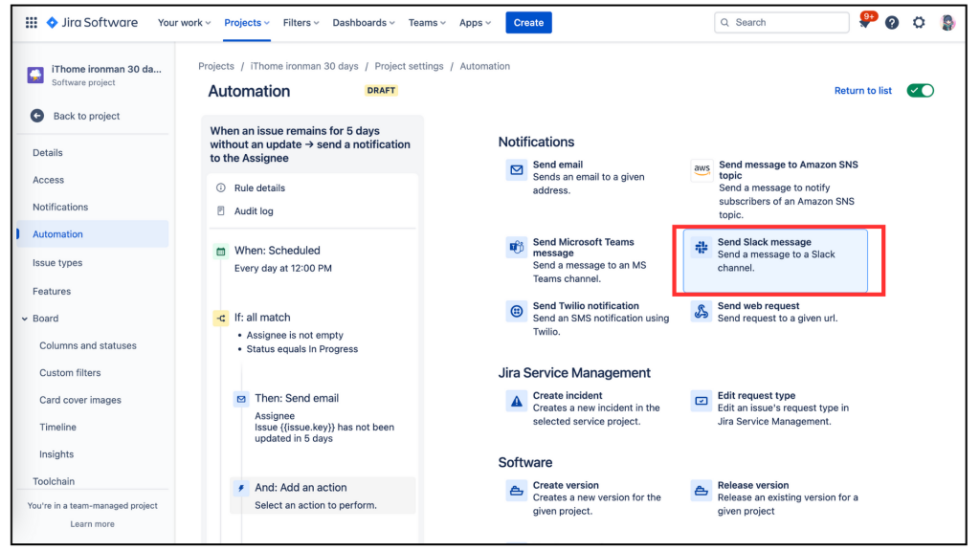Open the app switcher grid icon
Screen dimensions: 980x551
point(32,23)
